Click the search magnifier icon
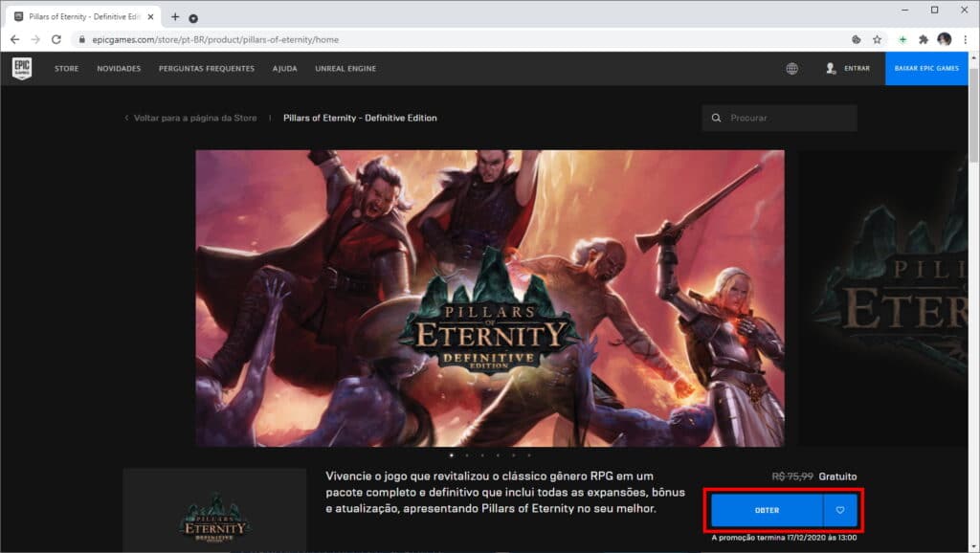The width and height of the screenshot is (980, 553). (716, 118)
